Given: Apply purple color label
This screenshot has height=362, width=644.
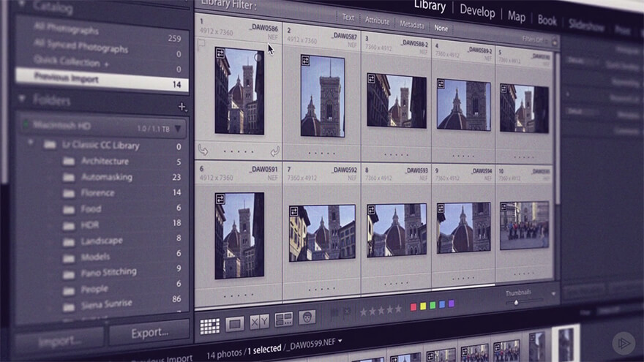Looking at the screenshot, I should tap(451, 303).
